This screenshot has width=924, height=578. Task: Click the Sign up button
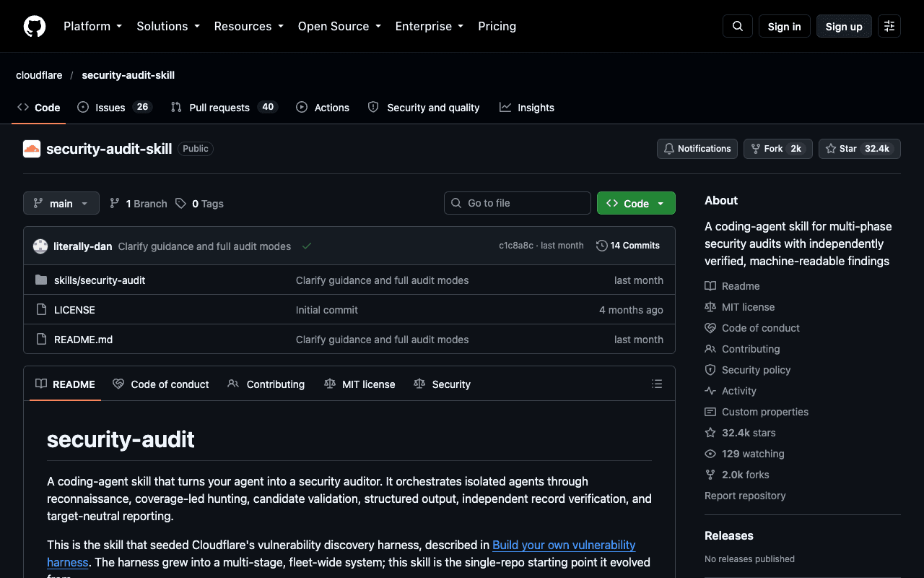844,26
